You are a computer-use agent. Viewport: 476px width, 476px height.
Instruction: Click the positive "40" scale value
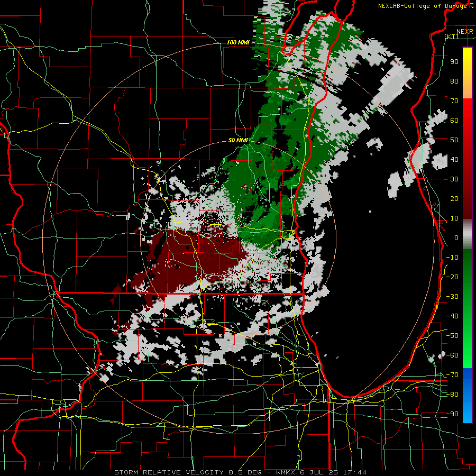[454, 160]
